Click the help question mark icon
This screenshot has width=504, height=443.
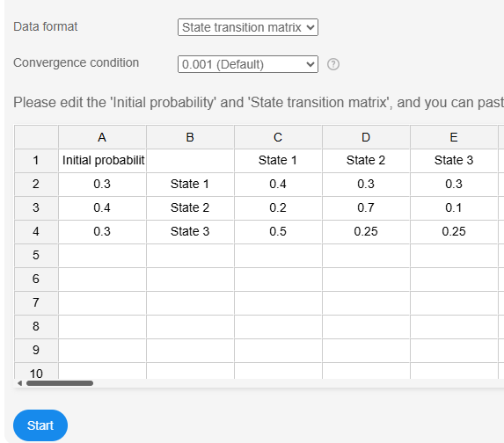click(333, 64)
